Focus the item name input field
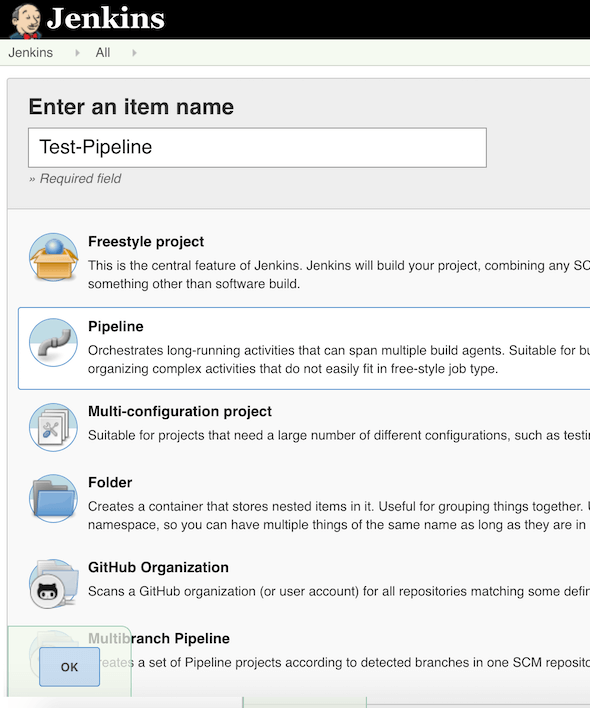The height and width of the screenshot is (708, 590). [x=257, y=148]
